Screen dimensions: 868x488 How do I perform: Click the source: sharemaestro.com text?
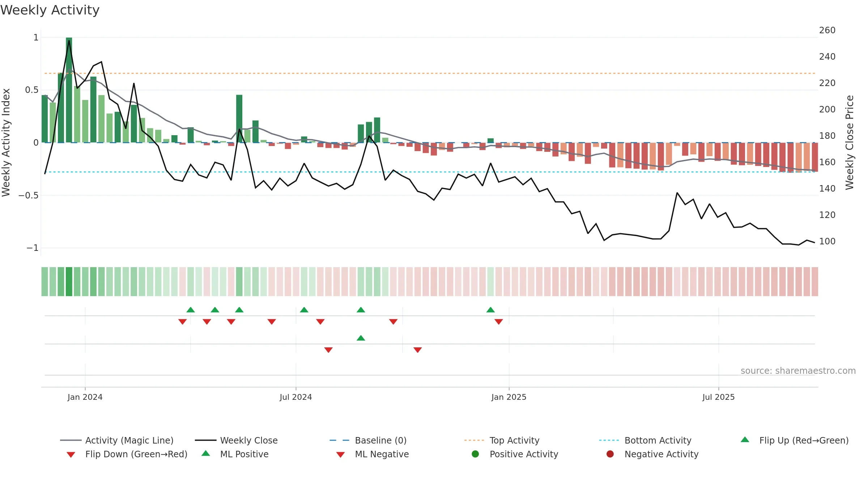coord(798,371)
